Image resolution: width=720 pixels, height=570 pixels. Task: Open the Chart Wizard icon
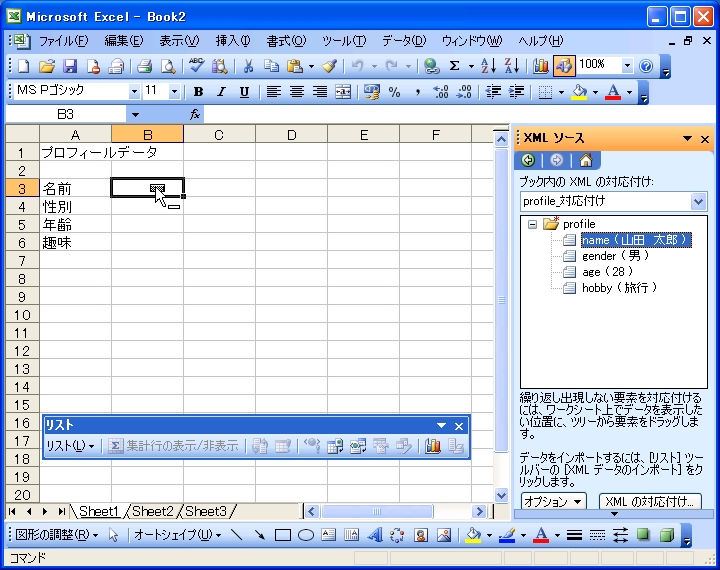(540, 67)
